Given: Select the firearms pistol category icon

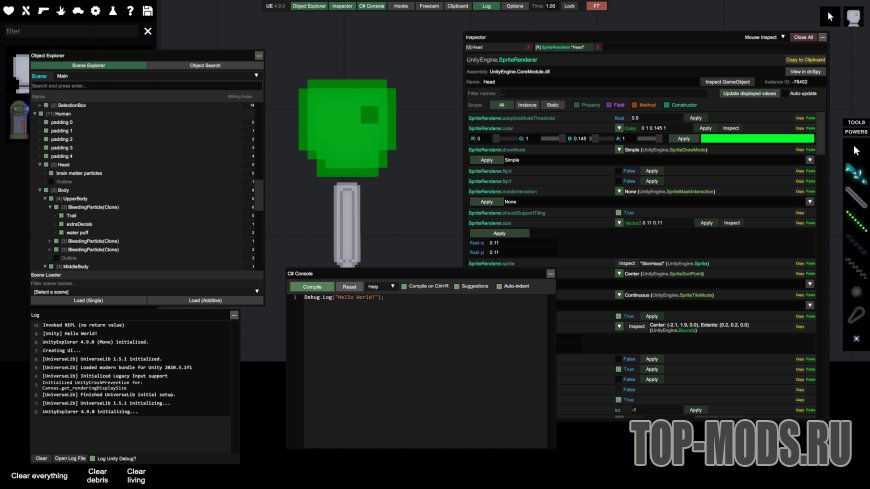Looking at the screenshot, I should 45,11.
